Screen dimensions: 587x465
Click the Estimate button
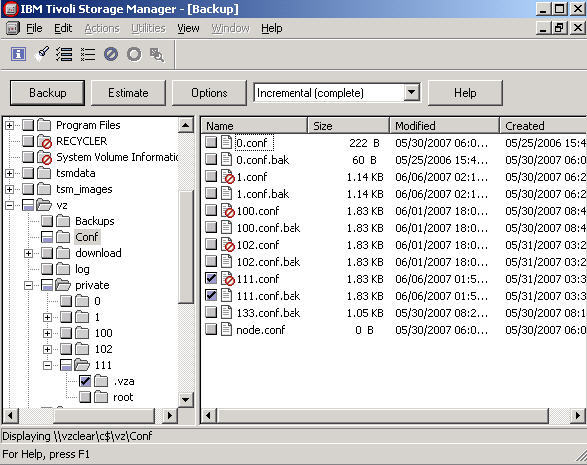(x=128, y=93)
